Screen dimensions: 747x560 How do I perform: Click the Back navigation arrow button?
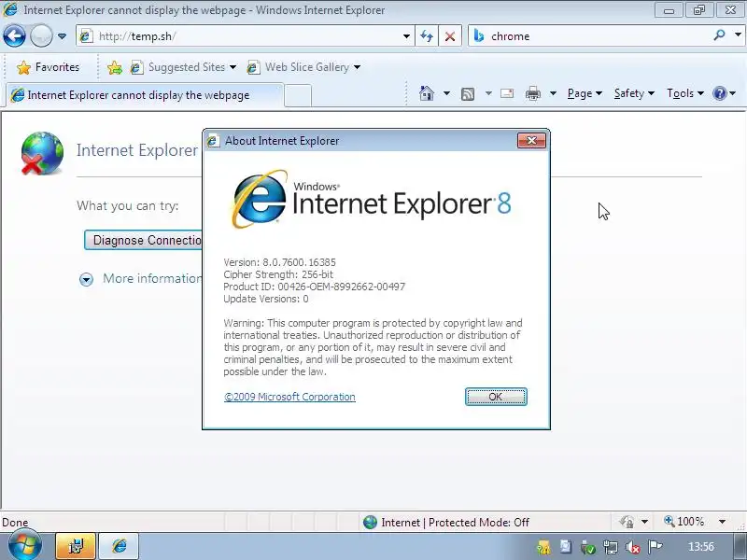14,36
